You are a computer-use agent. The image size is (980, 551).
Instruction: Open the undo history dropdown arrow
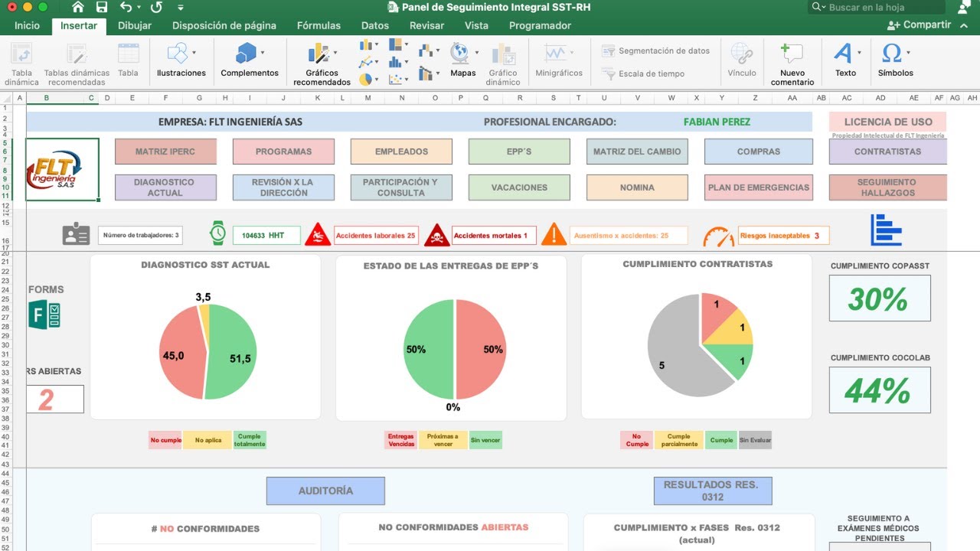[140, 8]
